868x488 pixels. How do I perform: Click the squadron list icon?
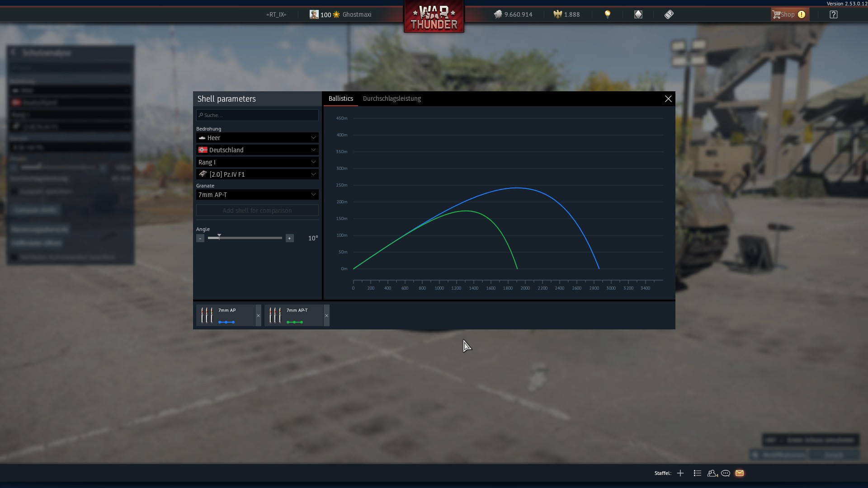(x=697, y=473)
